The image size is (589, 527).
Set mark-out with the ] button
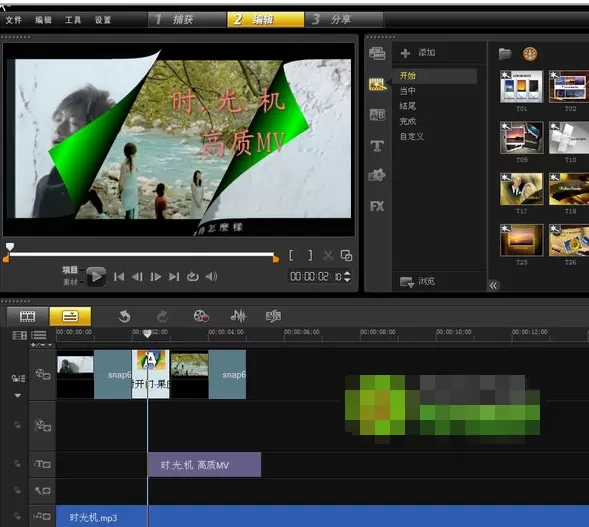tap(310, 255)
